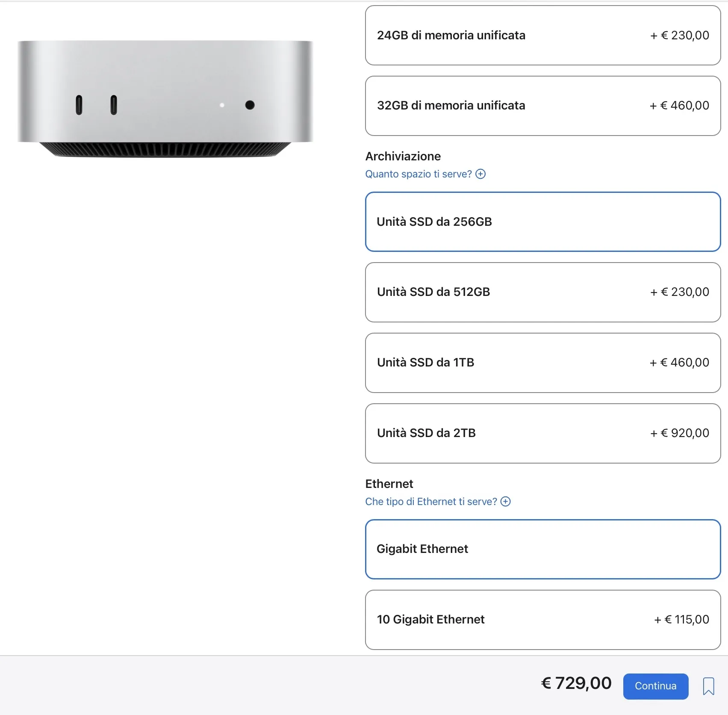Click the bookmark save icon near Continua
The image size is (728, 715).
708,686
